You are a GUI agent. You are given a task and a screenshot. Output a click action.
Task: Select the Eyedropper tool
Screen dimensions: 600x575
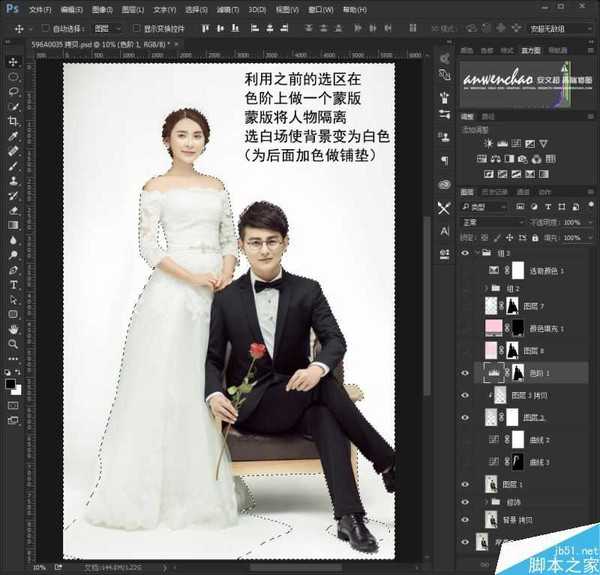pos(14,135)
